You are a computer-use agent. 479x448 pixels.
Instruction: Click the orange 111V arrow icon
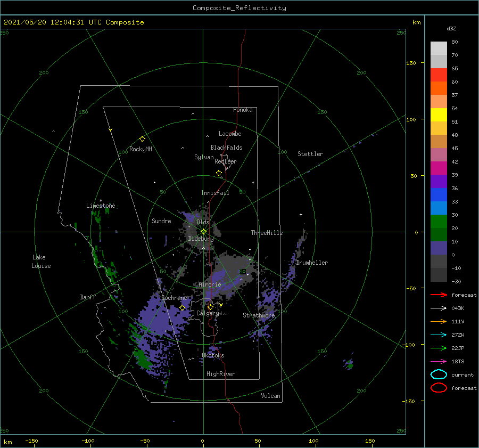[439, 321]
